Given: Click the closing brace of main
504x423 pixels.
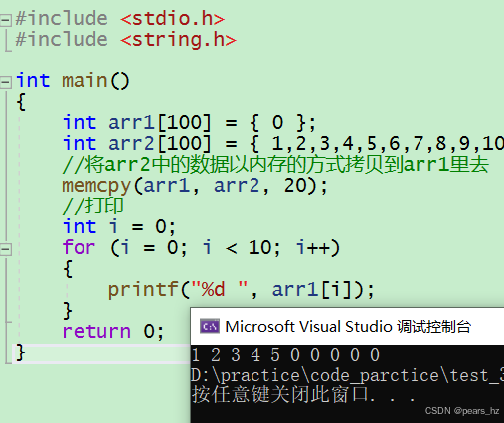Looking at the screenshot, I should pyautogui.click(x=21, y=352).
